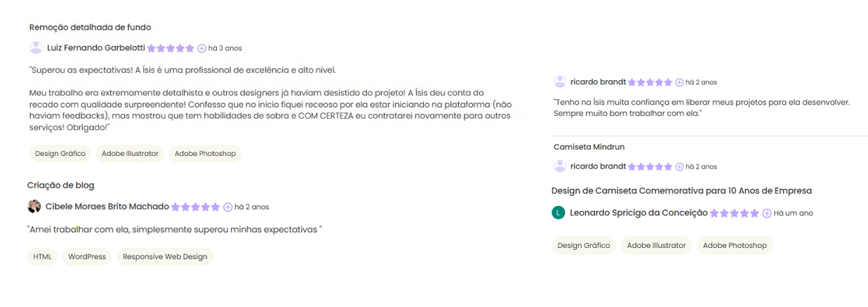Click the green L avatar for Leonardo

pos(559,213)
